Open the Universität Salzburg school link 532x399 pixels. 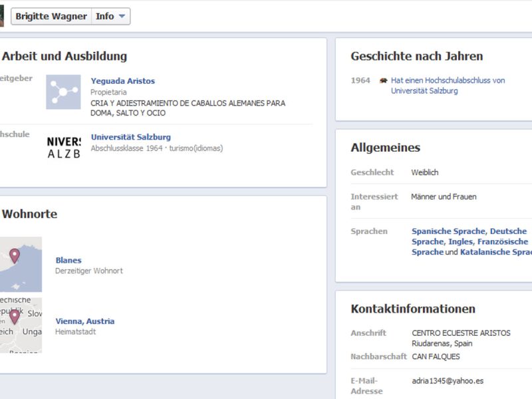[130, 137]
